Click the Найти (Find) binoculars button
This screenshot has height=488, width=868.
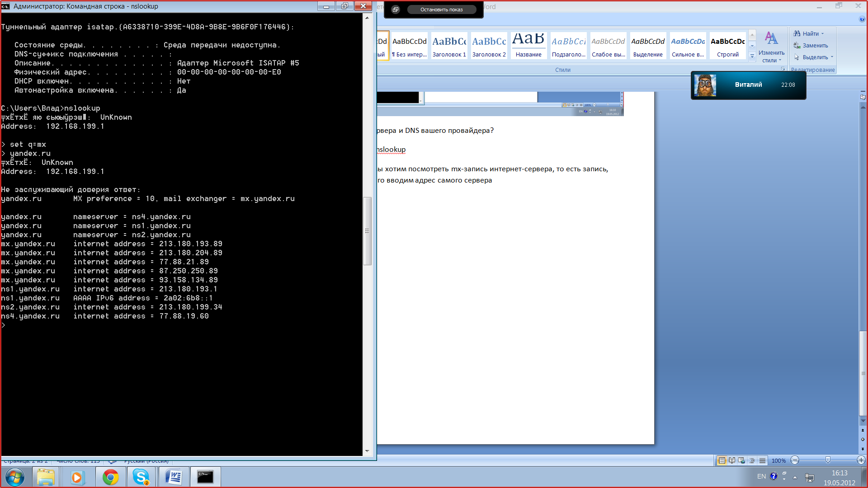(x=808, y=33)
